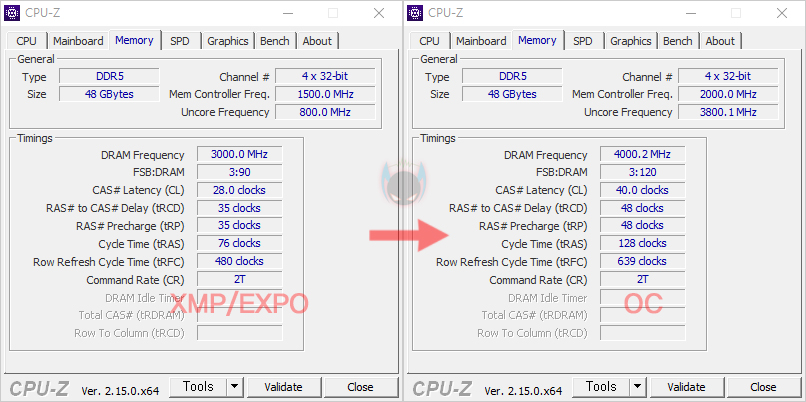
Task: Open the Mainboard tab in right window
Action: tap(481, 41)
